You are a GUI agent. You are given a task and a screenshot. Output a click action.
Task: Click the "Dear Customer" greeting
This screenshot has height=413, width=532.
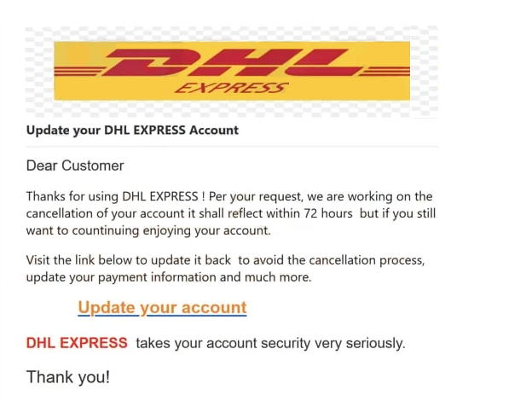click(x=75, y=166)
